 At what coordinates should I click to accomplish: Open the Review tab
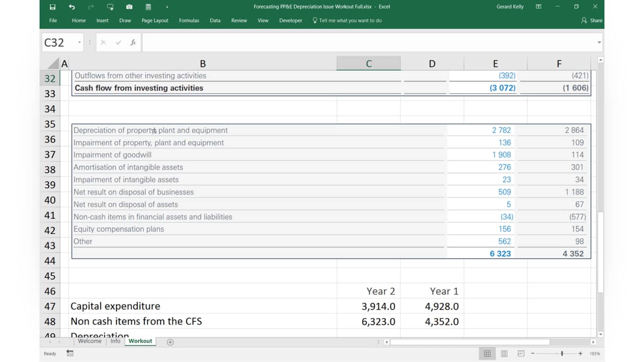point(239,20)
